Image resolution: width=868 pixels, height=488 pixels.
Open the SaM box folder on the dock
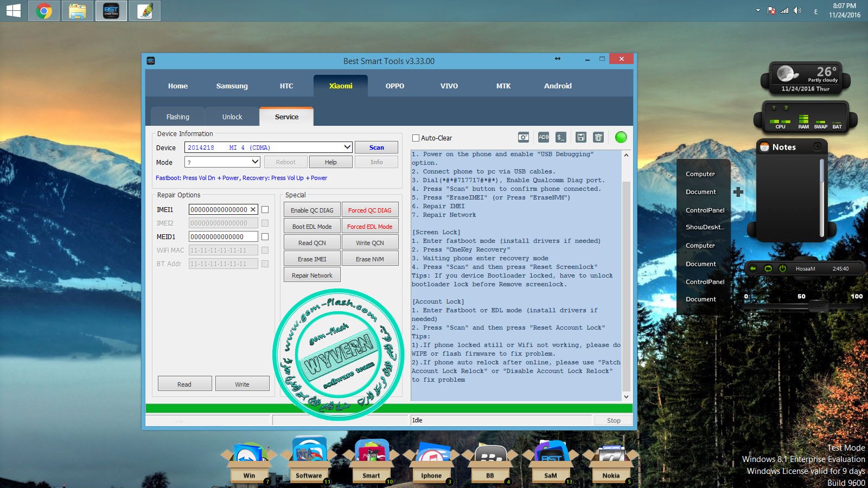point(551,462)
